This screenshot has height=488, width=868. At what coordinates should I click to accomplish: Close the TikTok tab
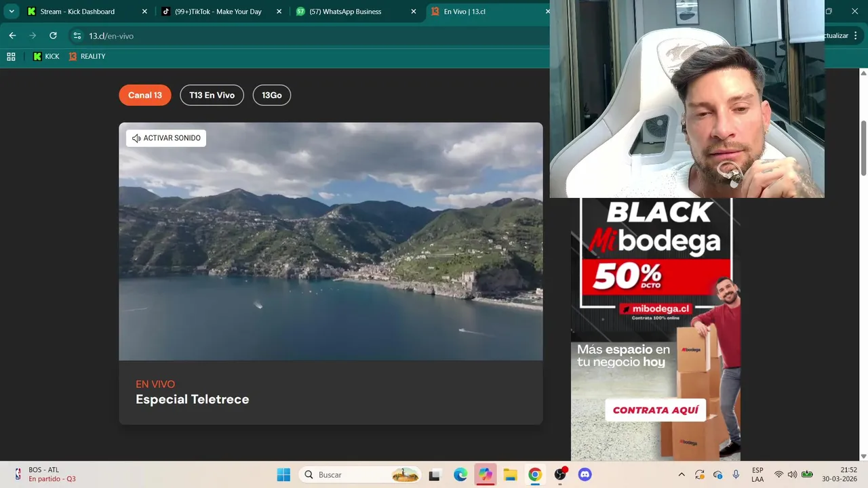click(x=279, y=12)
